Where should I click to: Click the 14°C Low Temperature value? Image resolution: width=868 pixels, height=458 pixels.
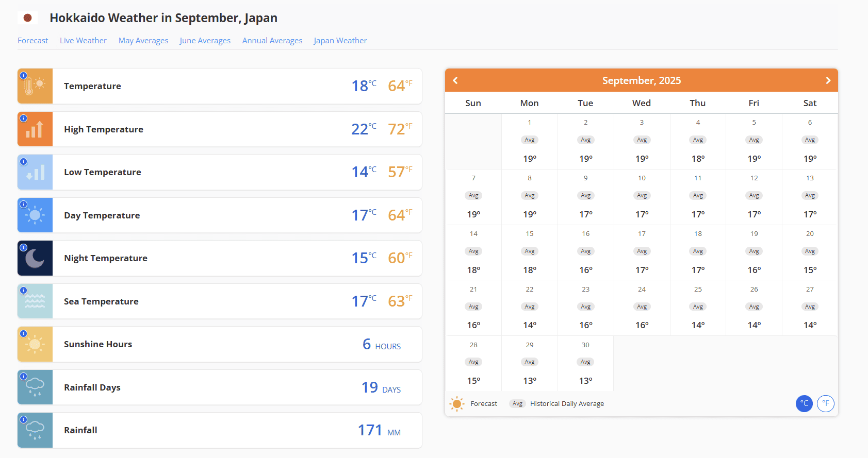364,172
